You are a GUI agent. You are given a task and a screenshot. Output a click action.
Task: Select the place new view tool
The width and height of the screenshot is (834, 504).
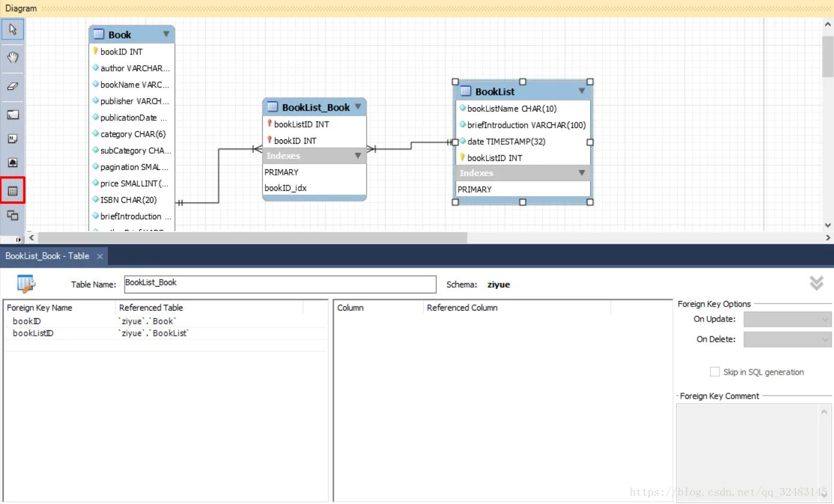[13, 215]
